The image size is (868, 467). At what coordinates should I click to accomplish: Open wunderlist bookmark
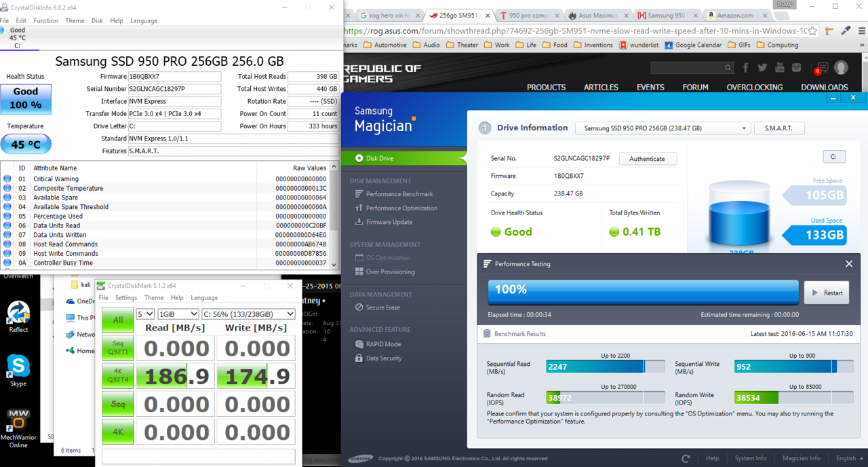[x=637, y=45]
